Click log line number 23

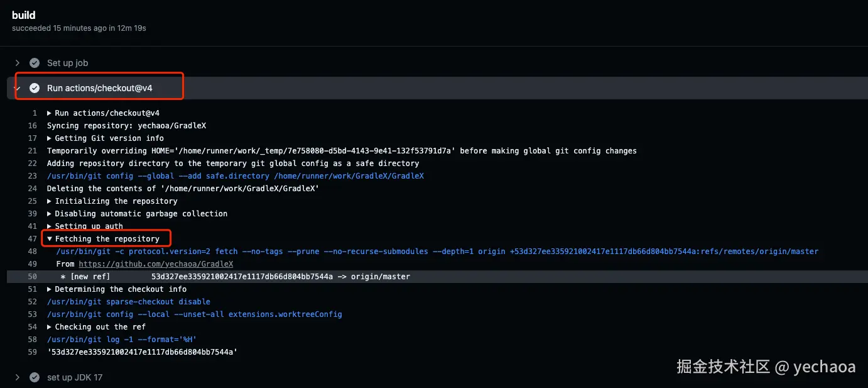(x=32, y=176)
